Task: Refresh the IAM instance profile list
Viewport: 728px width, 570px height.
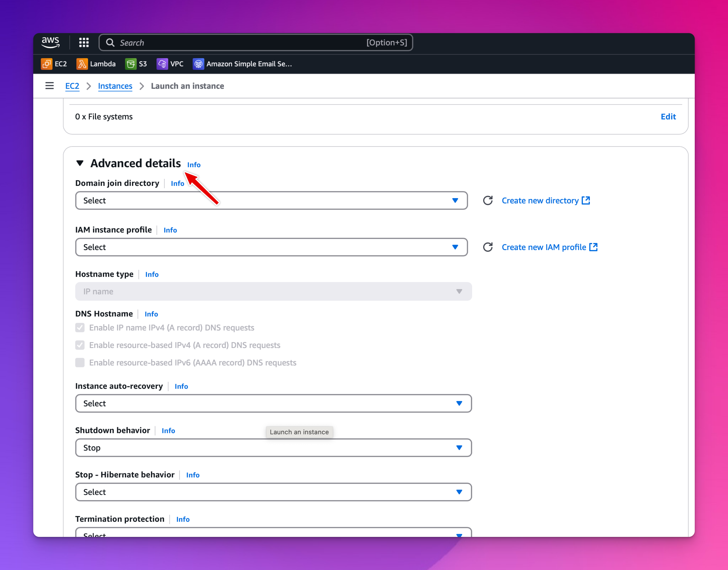Action: tap(488, 247)
